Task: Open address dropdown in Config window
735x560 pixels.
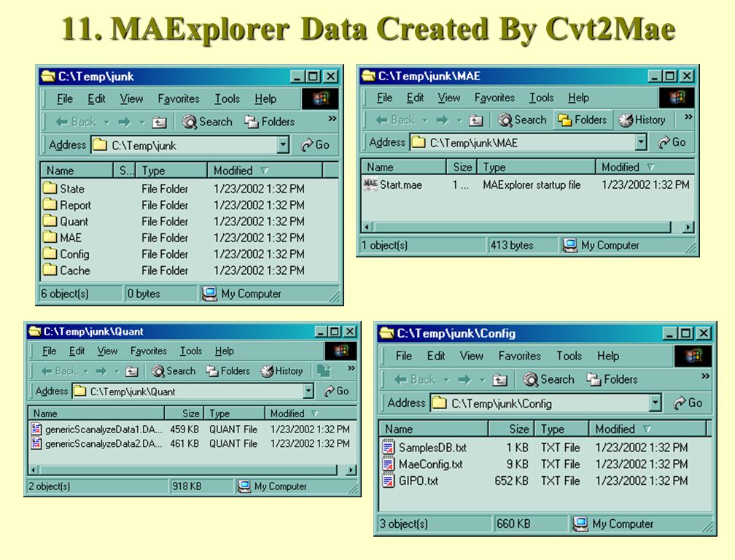Action: click(x=656, y=402)
